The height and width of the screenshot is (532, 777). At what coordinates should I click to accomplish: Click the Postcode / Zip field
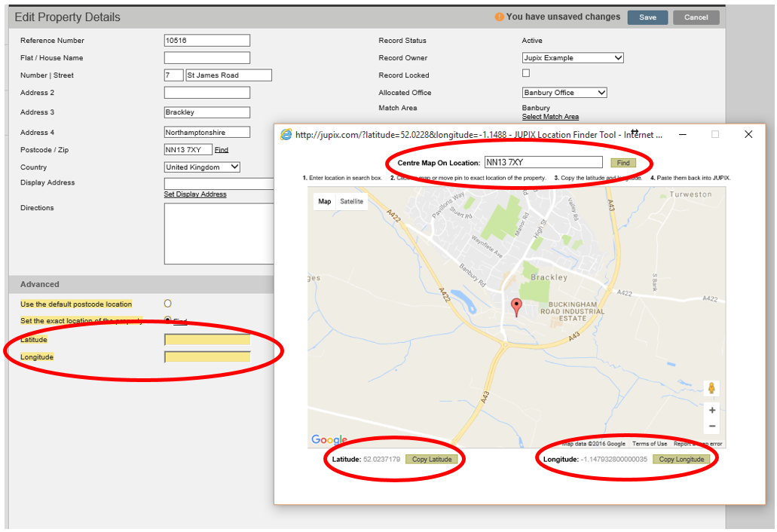(x=188, y=150)
